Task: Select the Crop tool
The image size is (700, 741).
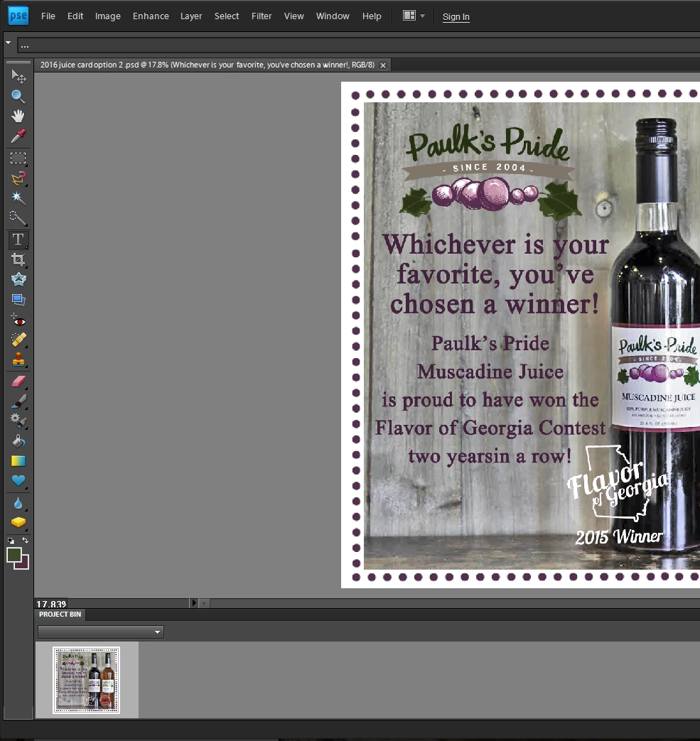Action: [18, 259]
